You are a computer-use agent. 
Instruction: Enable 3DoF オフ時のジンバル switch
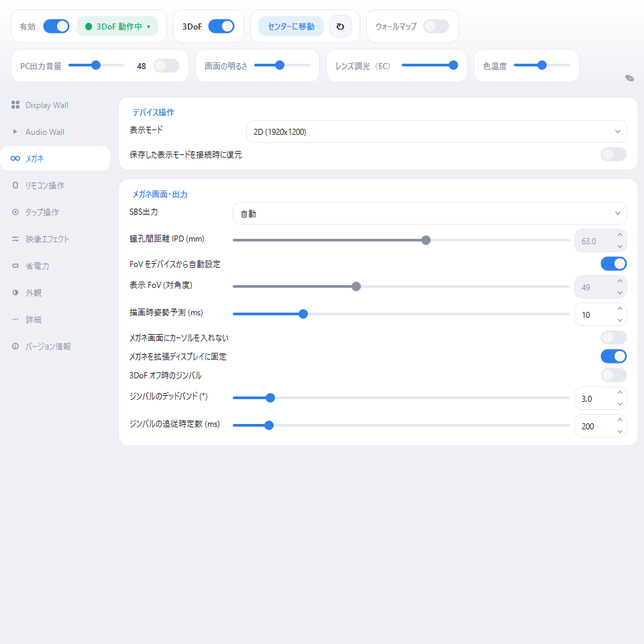point(614,375)
